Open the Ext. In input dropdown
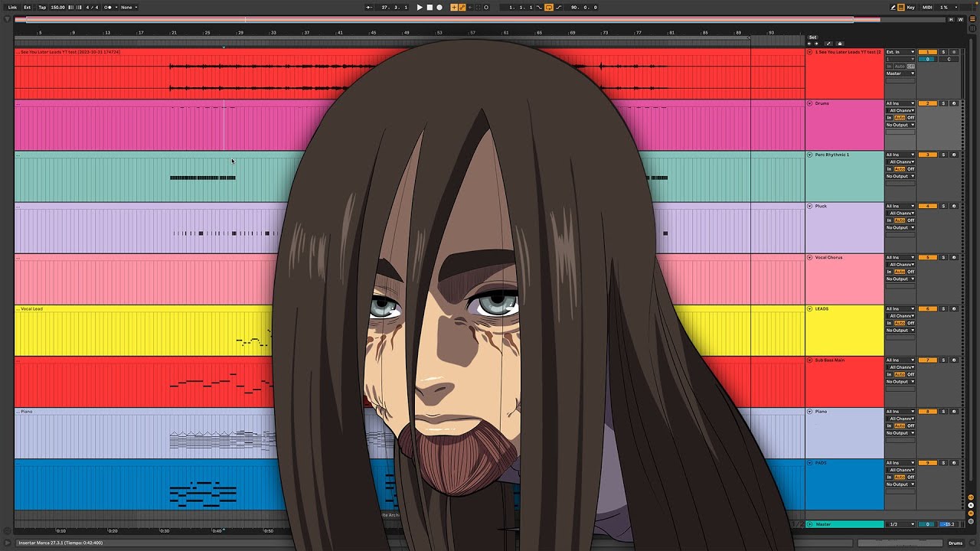This screenshot has height=551, width=980. click(x=900, y=52)
